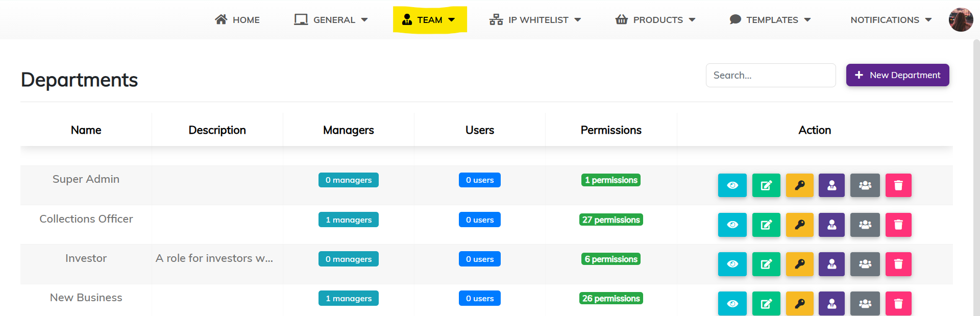Click the New Department button
The height and width of the screenshot is (316, 980).
tap(897, 75)
